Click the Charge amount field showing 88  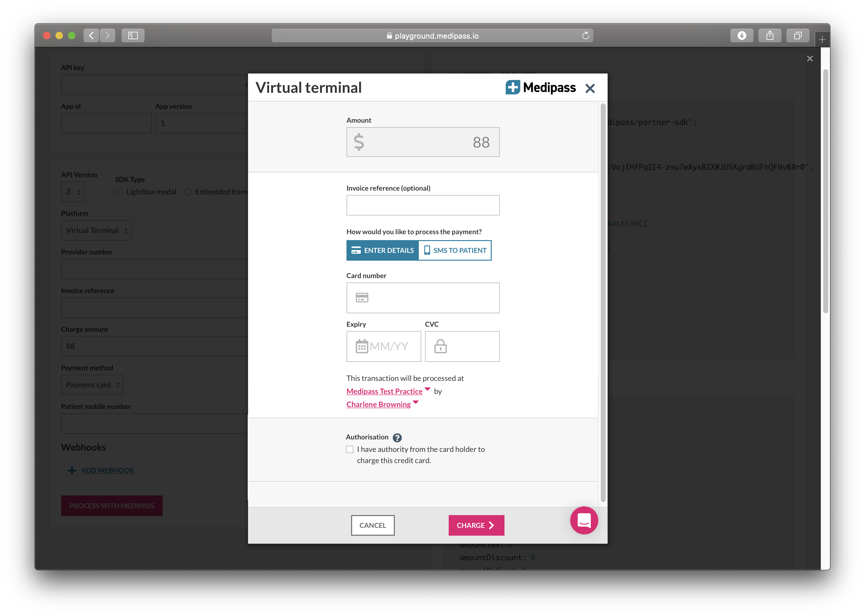click(155, 346)
